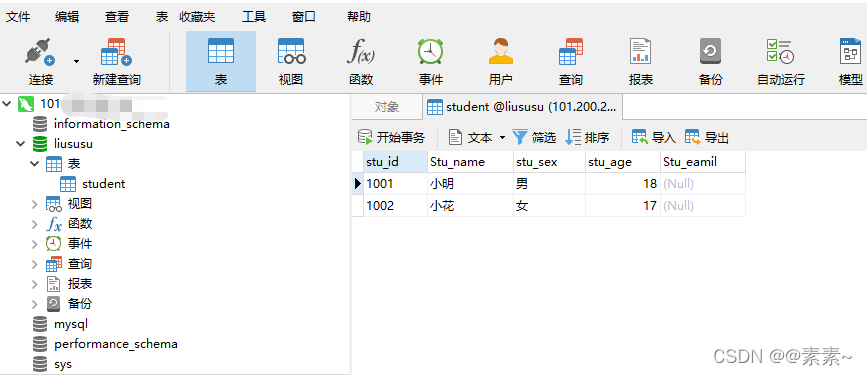Click the 查询 tree item icon
867x375 pixels.
pos(54,264)
